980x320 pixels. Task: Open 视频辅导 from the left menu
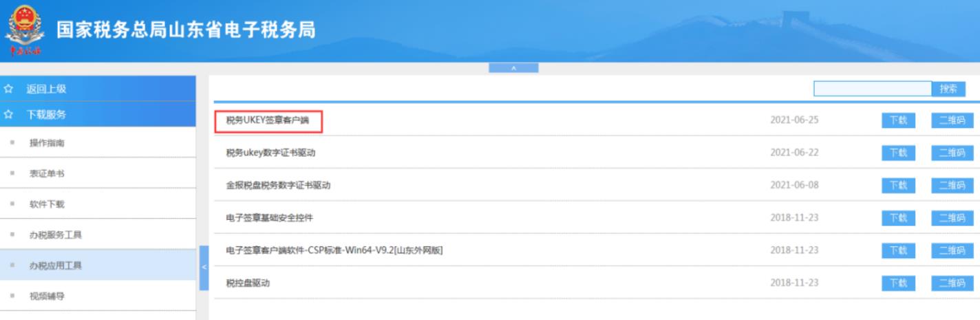click(x=47, y=296)
